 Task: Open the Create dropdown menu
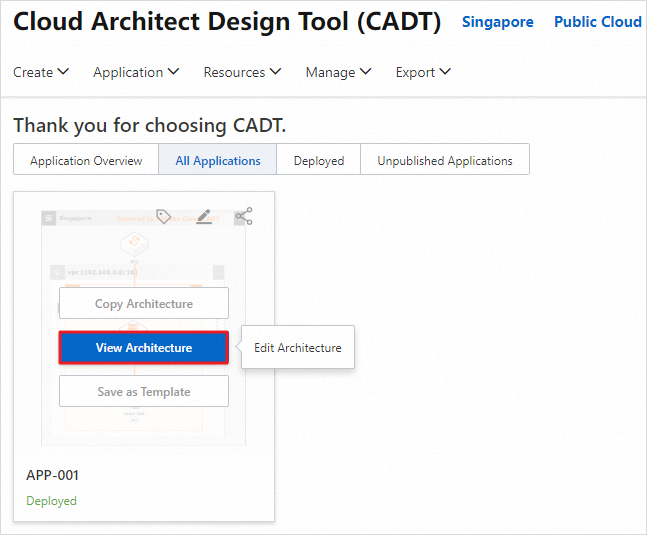click(x=41, y=72)
